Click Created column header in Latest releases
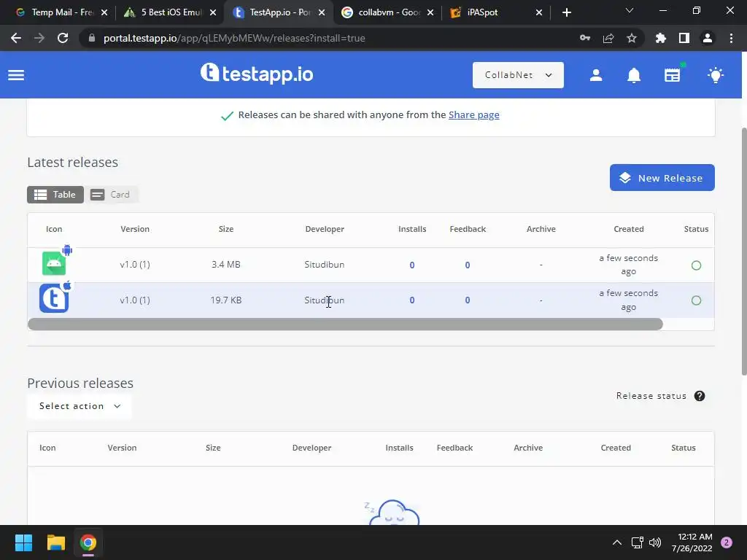Screen dimensions: 747x560 [x=628, y=229]
